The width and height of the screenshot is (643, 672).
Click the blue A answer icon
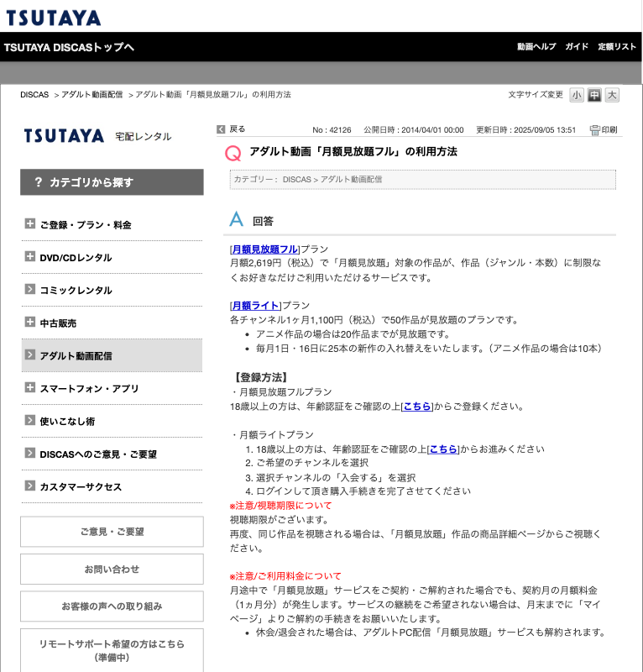[236, 219]
